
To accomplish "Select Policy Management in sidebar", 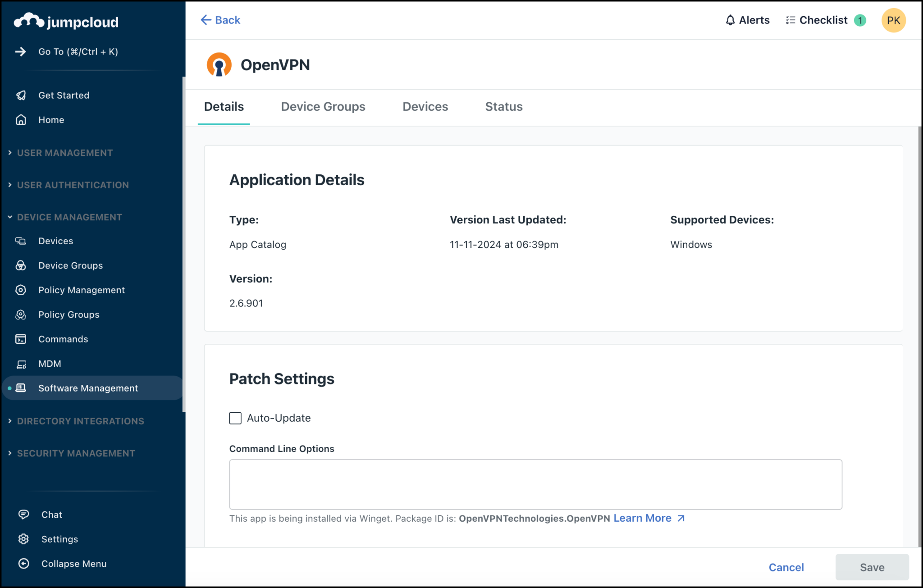I will tap(82, 290).
